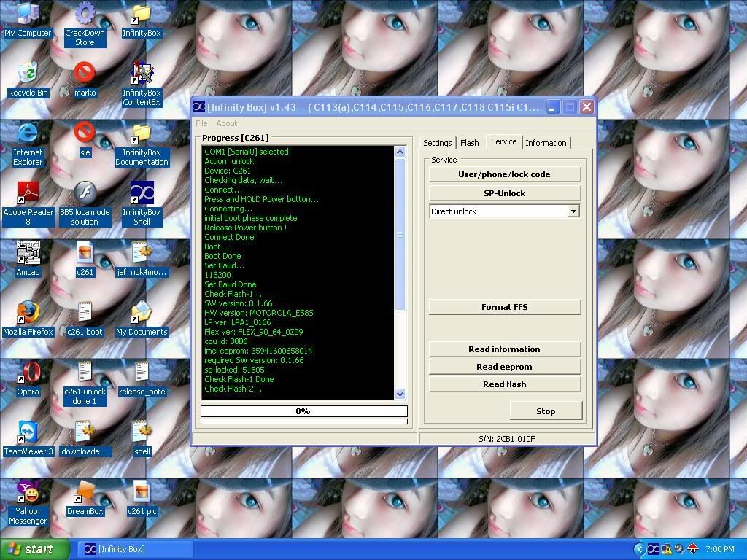Switch to the Service tab

(504, 142)
